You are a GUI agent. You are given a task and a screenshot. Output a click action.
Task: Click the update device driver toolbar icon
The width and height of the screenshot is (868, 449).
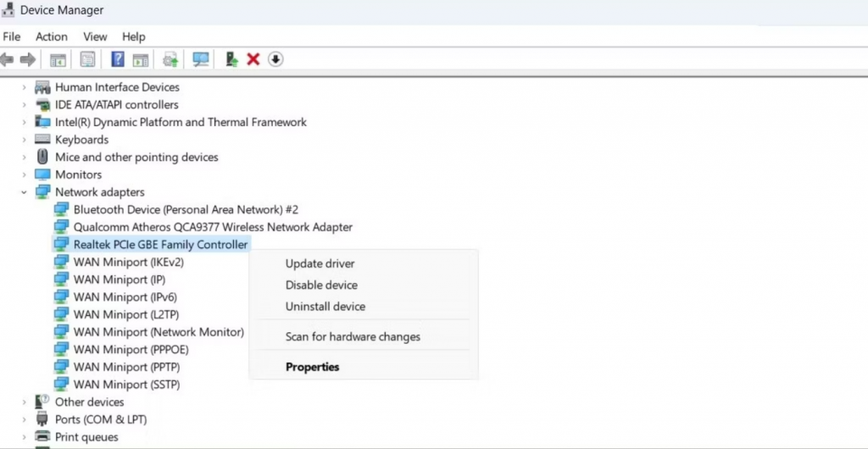click(x=170, y=59)
